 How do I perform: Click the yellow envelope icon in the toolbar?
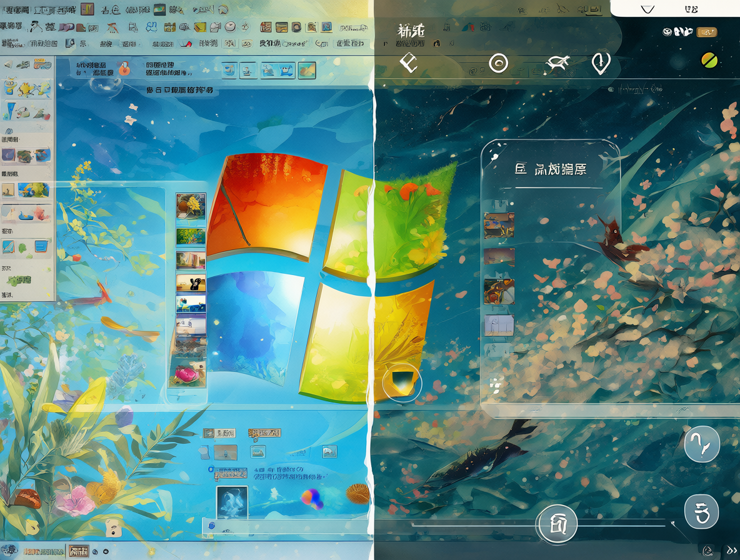[200, 27]
